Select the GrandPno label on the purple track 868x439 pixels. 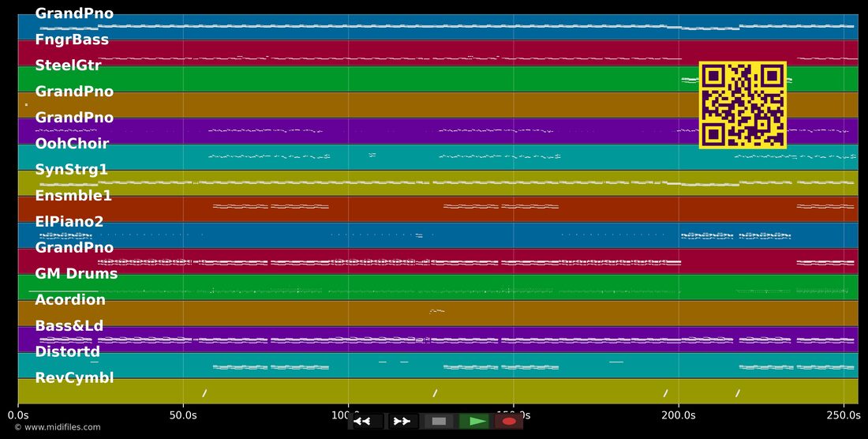point(74,118)
